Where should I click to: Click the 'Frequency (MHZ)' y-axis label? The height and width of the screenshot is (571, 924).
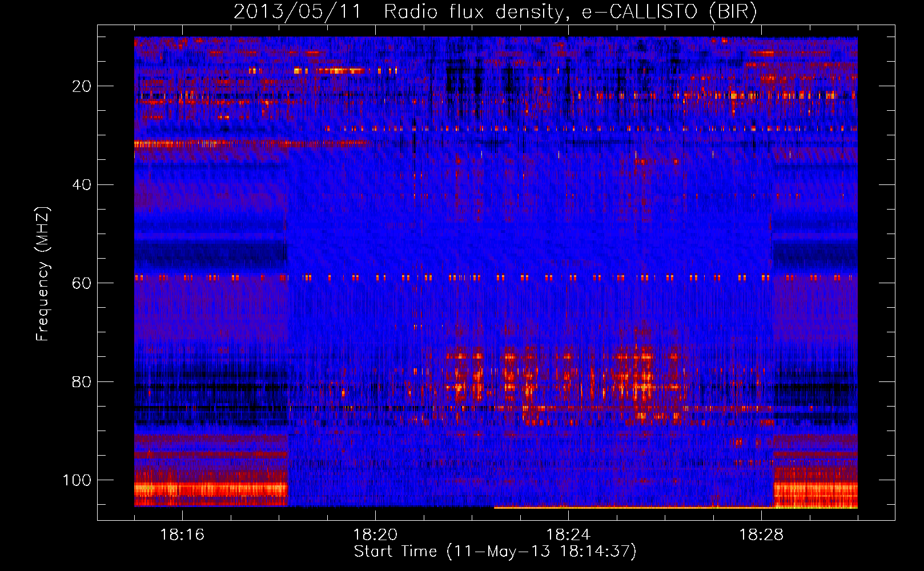coord(43,274)
